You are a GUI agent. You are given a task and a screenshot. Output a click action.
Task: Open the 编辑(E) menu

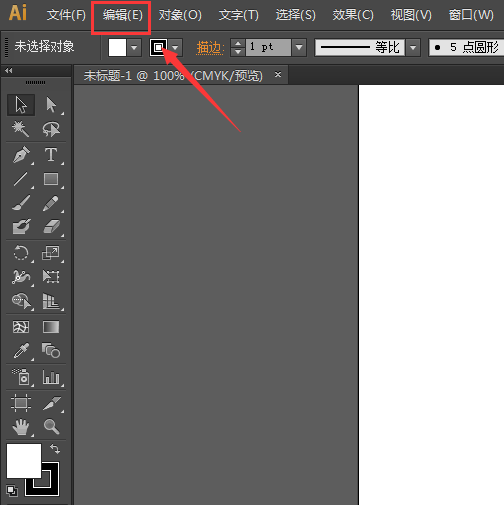point(122,15)
